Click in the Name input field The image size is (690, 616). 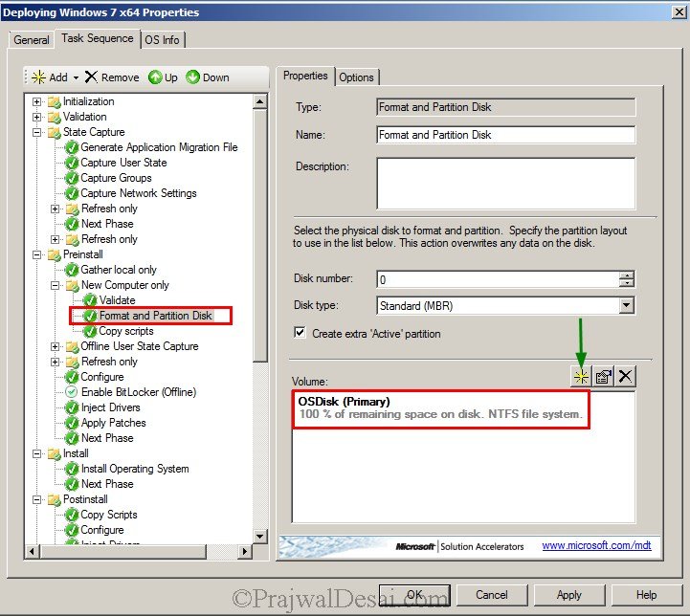point(505,135)
